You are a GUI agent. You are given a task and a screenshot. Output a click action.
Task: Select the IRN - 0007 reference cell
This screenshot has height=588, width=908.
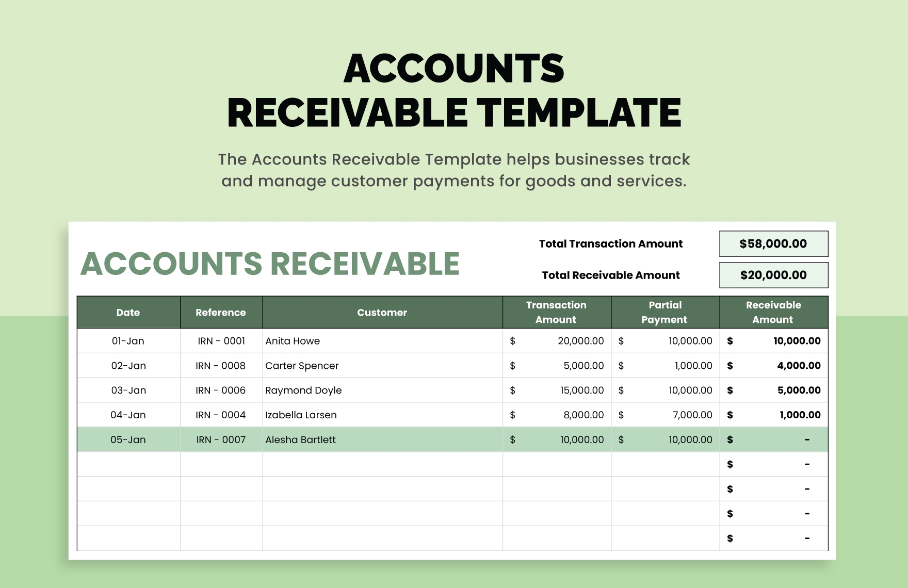point(220,439)
